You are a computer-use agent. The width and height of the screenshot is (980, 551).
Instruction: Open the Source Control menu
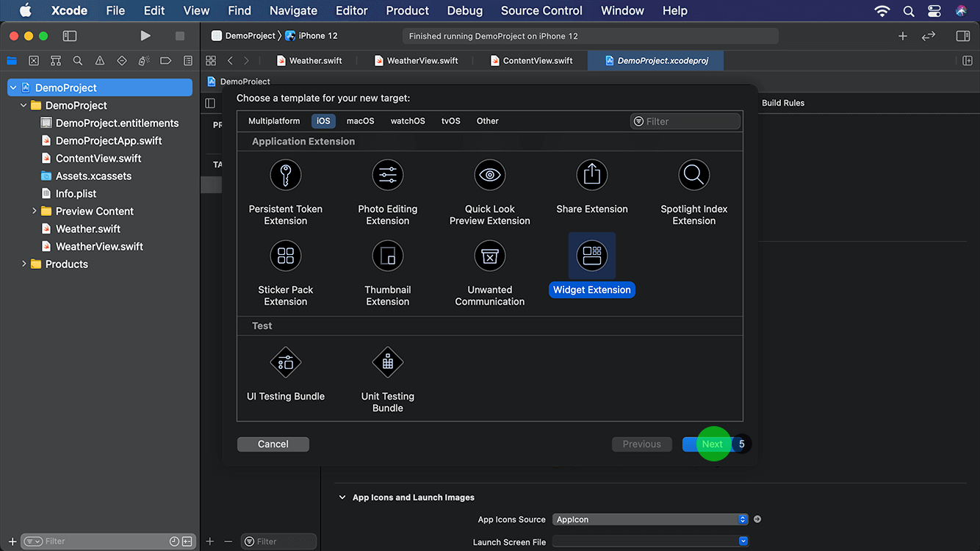pos(541,10)
